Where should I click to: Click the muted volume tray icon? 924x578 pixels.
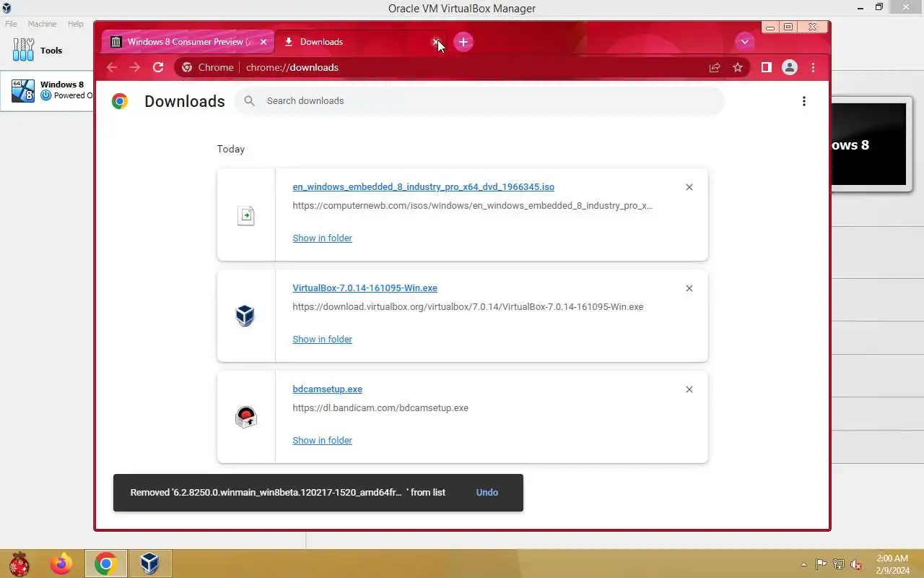pyautogui.click(x=856, y=564)
